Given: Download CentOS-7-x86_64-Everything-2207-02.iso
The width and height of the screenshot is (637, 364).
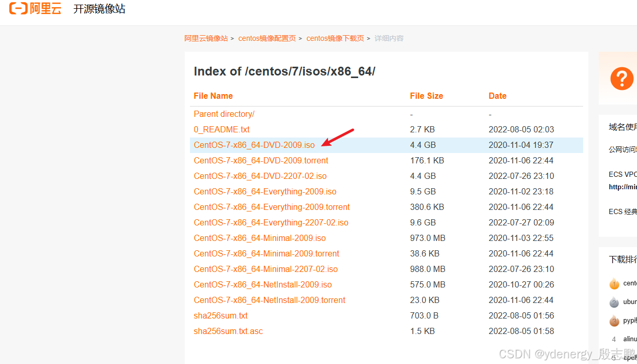Looking at the screenshot, I should [271, 222].
